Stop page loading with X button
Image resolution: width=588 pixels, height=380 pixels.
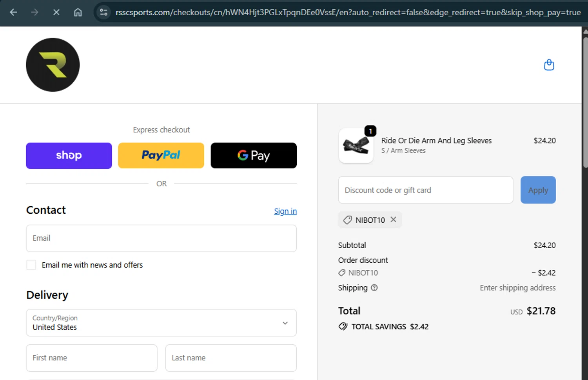pyautogui.click(x=56, y=12)
